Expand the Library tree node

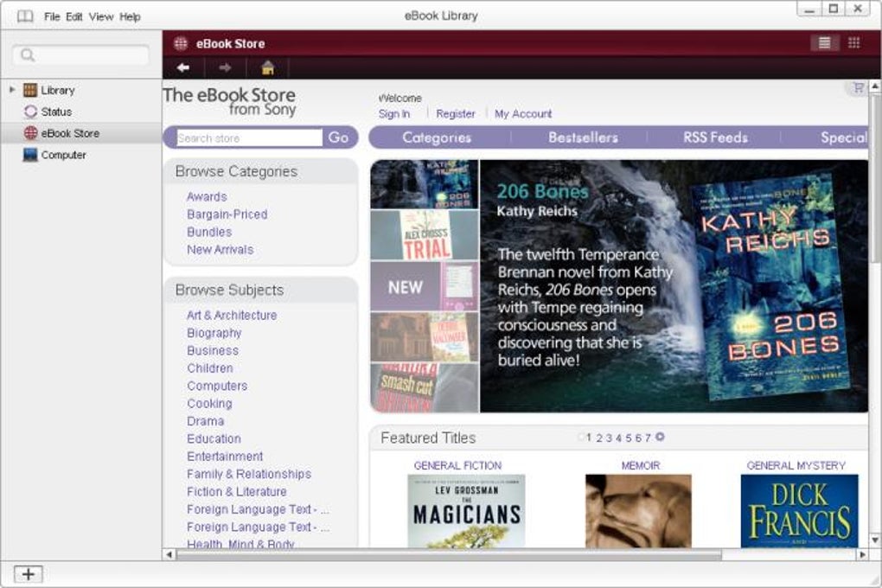(x=12, y=89)
